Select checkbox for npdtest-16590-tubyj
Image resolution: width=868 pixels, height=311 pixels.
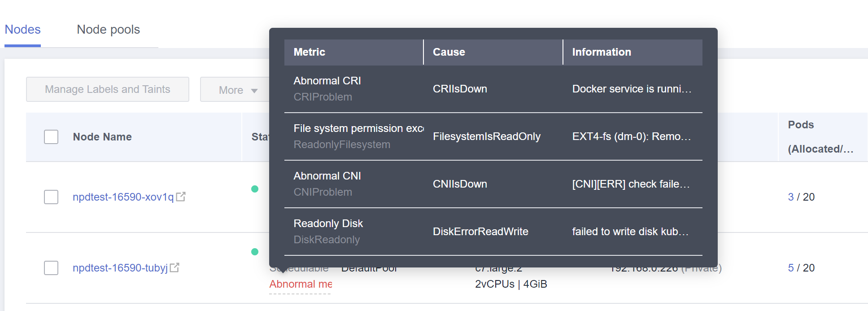(x=51, y=268)
